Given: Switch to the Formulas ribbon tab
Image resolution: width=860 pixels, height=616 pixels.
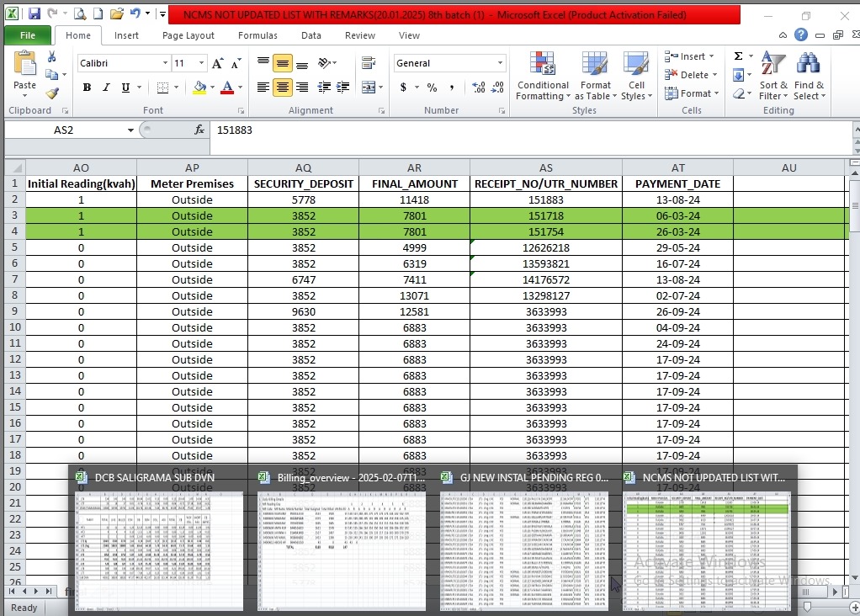Looking at the screenshot, I should click(257, 35).
